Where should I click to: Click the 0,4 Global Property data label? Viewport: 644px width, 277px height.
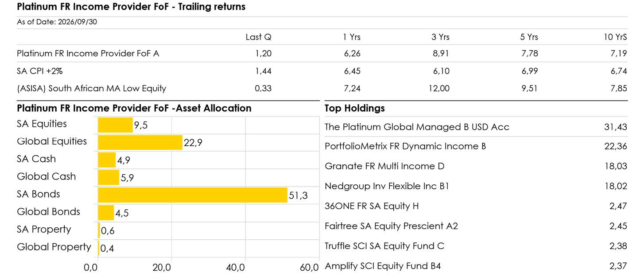(107, 249)
